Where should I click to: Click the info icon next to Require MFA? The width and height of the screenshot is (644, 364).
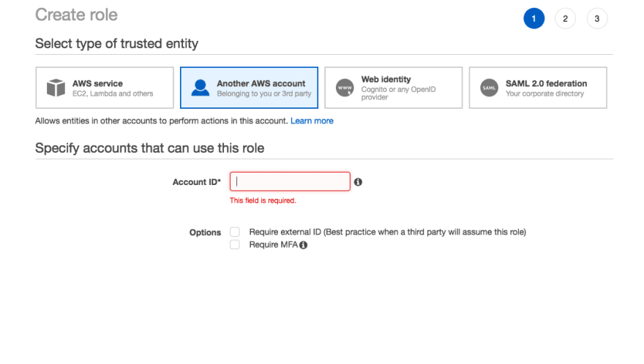(303, 245)
